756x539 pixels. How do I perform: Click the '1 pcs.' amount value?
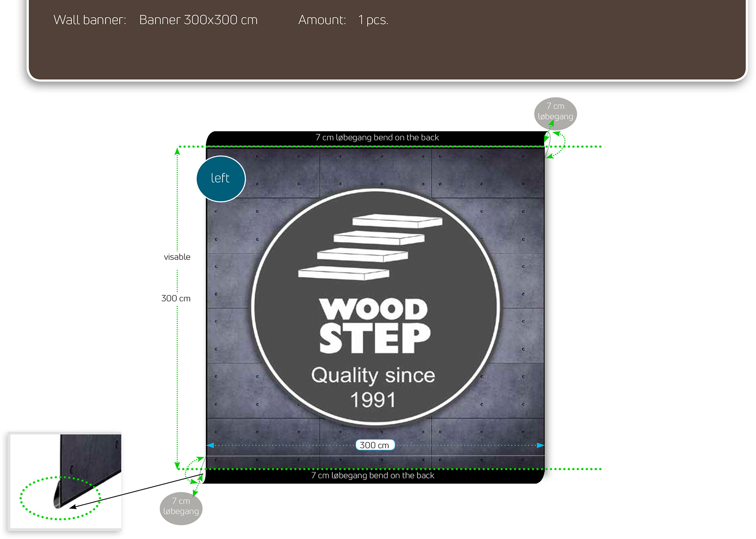[373, 20]
